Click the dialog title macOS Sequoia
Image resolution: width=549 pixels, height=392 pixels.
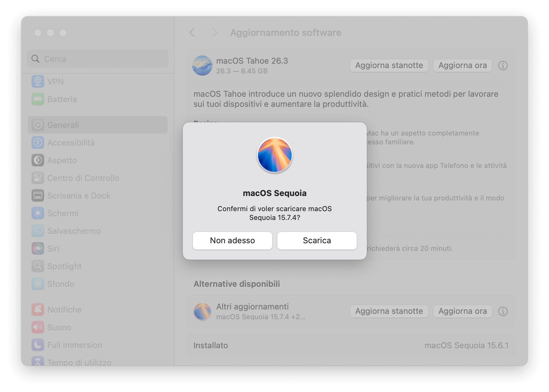(x=275, y=193)
